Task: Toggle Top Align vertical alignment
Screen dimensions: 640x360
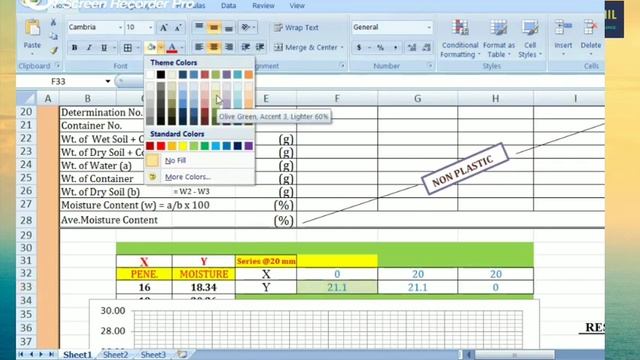Action: (x=199, y=27)
